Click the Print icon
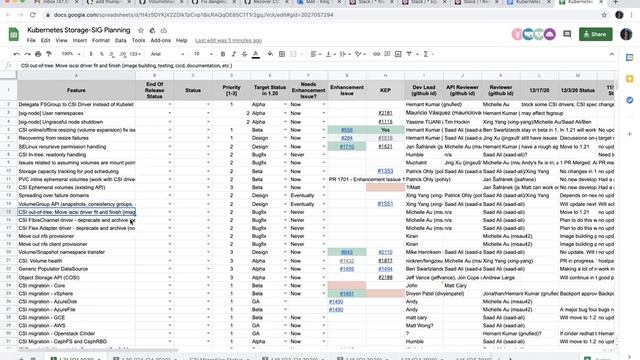This screenshot has width=640, height=360. tap(38, 54)
